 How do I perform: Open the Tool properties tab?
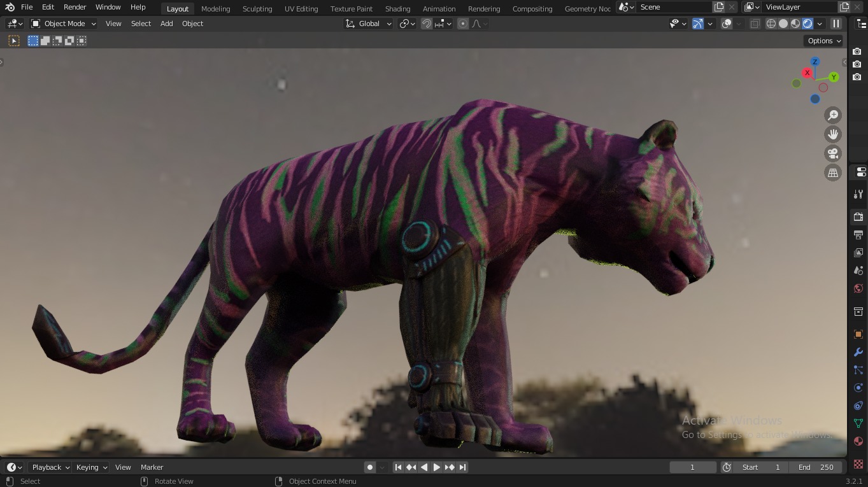[858, 194]
